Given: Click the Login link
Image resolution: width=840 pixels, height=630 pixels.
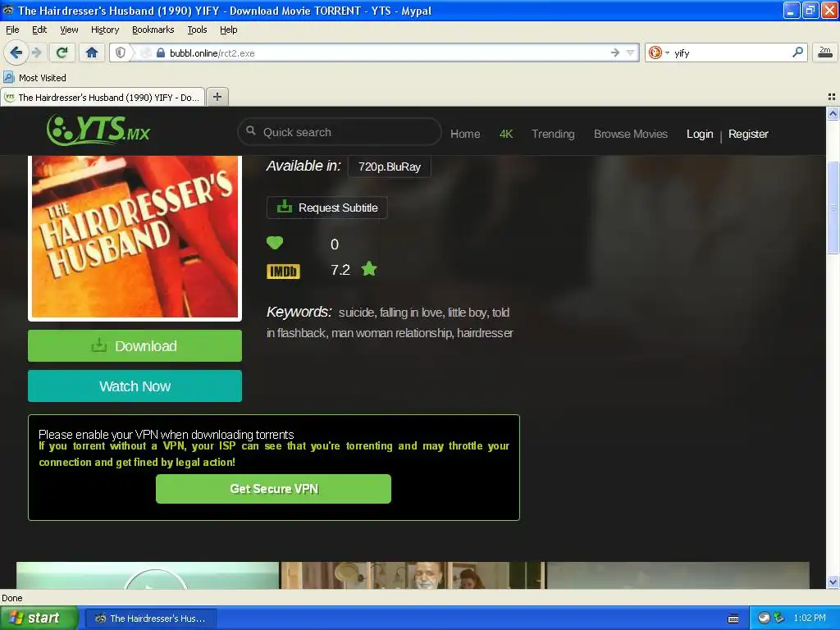Looking at the screenshot, I should [700, 134].
